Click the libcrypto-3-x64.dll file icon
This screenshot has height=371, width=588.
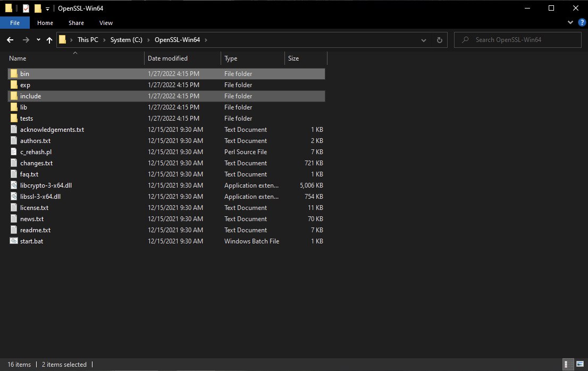tap(14, 185)
